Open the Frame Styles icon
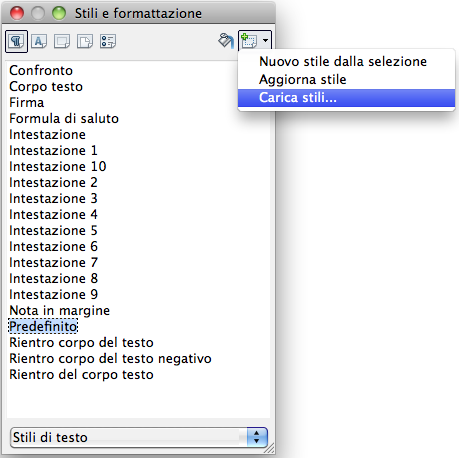459x458 pixels. click(x=62, y=42)
